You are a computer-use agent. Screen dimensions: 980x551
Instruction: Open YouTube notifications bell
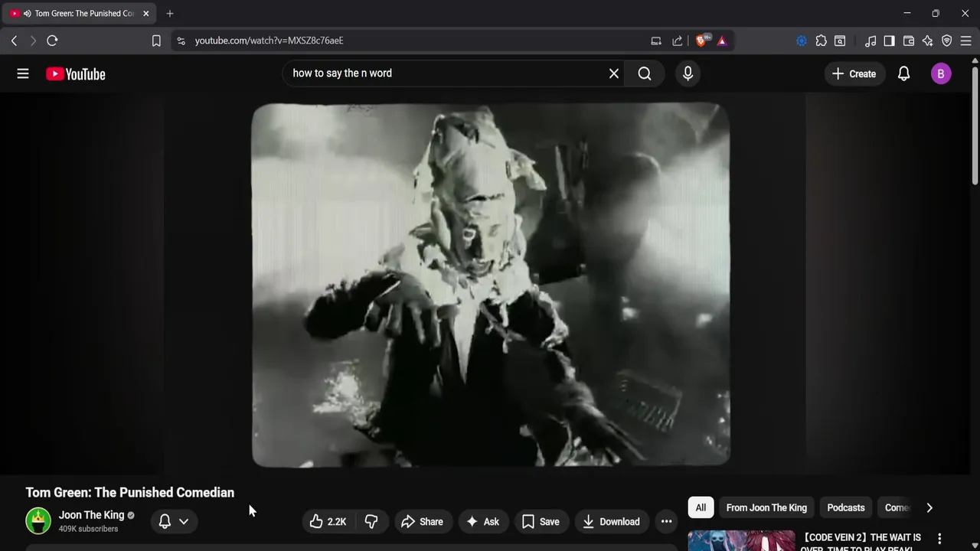tap(904, 73)
